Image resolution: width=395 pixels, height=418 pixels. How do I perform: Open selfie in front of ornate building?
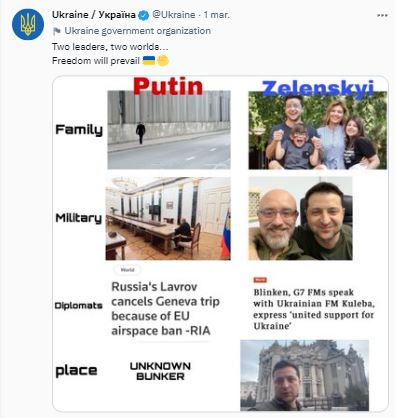(x=304, y=375)
